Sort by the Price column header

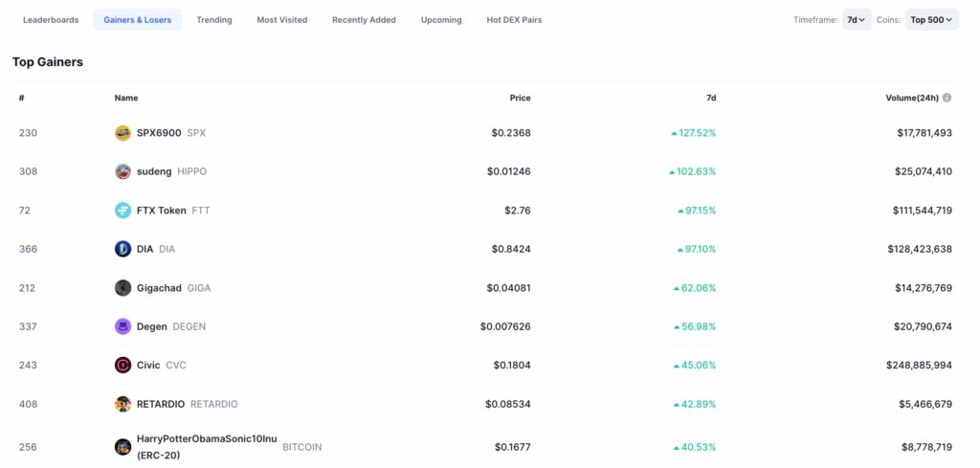[x=520, y=99]
